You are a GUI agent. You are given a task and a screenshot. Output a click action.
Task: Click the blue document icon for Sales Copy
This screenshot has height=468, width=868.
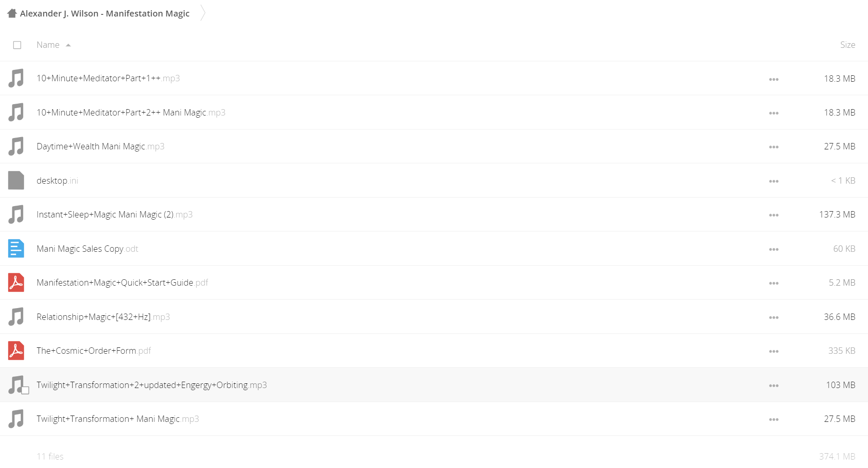(16, 248)
